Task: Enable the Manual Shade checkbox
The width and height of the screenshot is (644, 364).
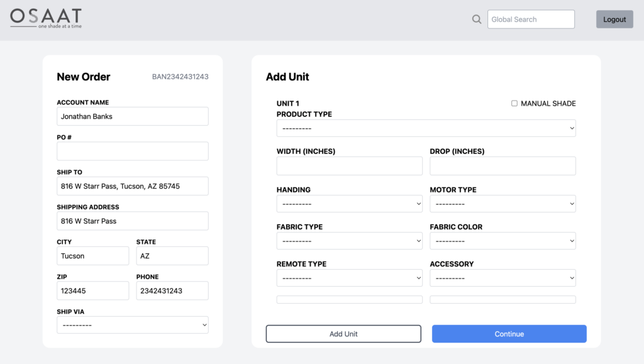Action: tap(514, 103)
